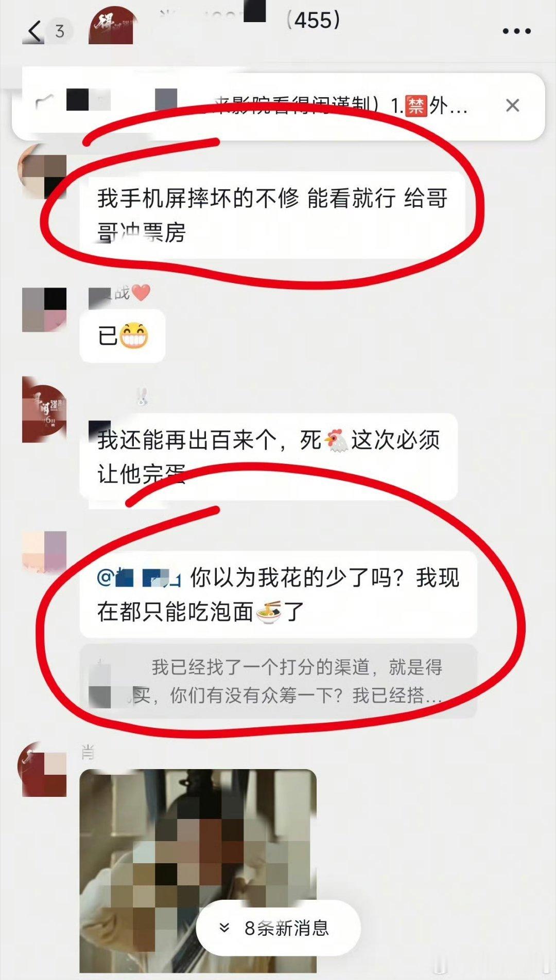
Task: Tap the back arrow icon
Action: point(34,31)
